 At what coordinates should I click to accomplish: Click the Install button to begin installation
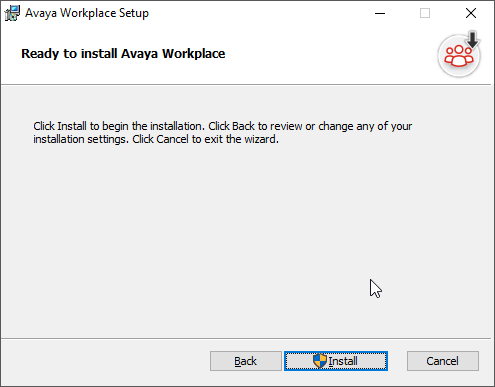coord(336,361)
